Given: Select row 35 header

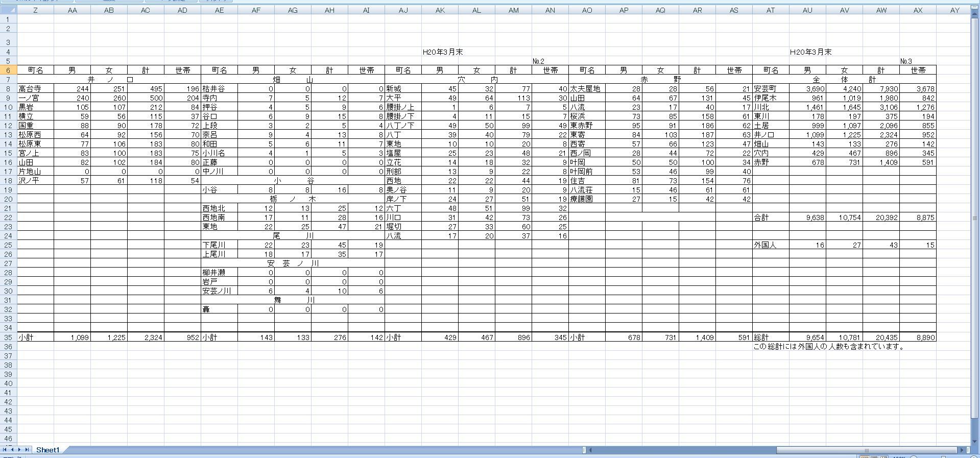Looking at the screenshot, I should pos(8,337).
